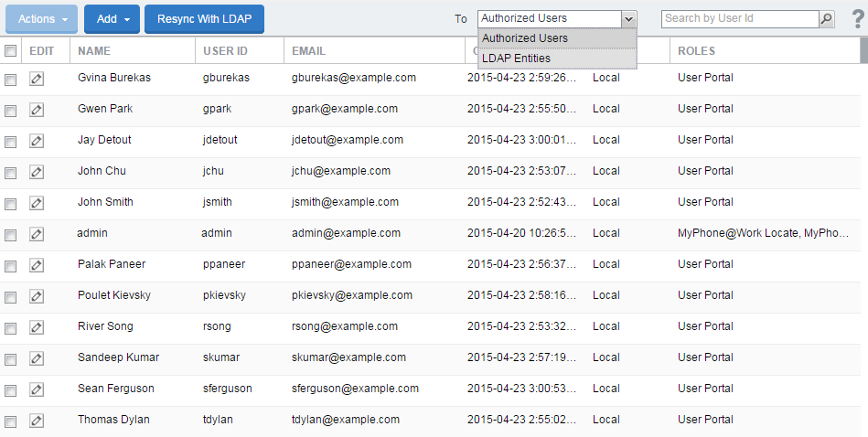Open edit icon for Gwen Park
868x437 pixels.
[37, 110]
